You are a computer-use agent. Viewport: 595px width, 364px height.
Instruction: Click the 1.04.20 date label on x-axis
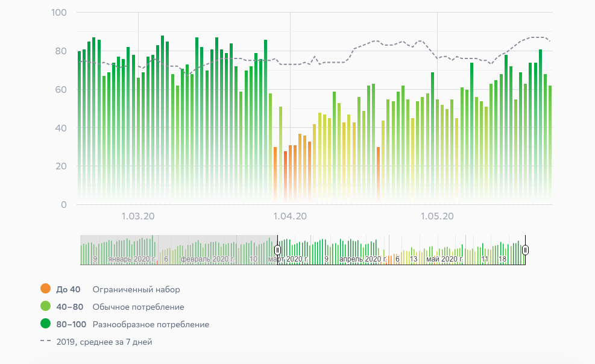click(x=290, y=216)
